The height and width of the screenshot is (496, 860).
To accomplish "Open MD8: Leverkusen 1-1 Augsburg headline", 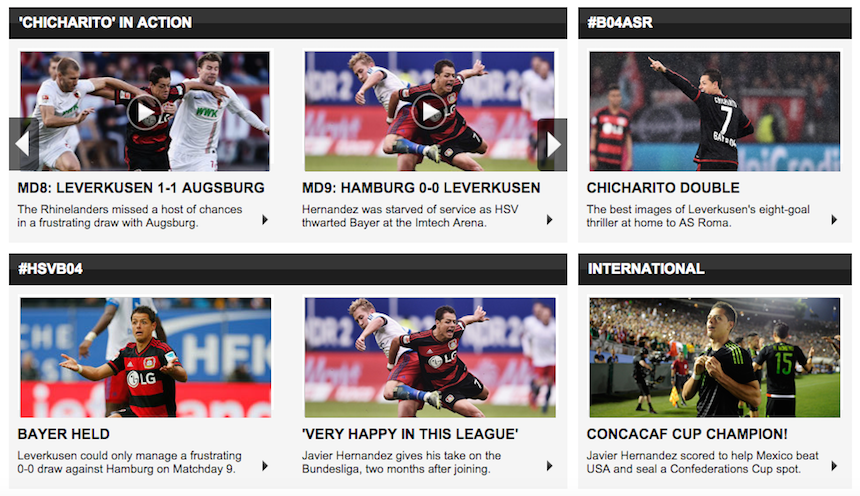I will pyautogui.click(x=141, y=188).
